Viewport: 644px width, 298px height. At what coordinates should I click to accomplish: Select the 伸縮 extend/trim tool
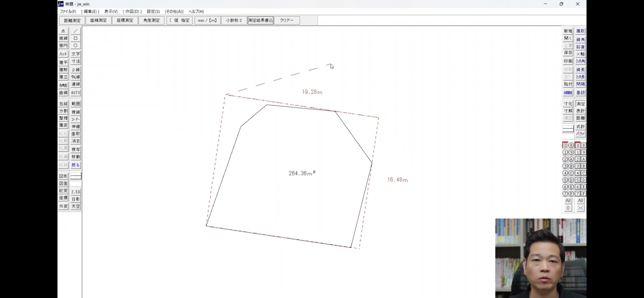coord(76,127)
